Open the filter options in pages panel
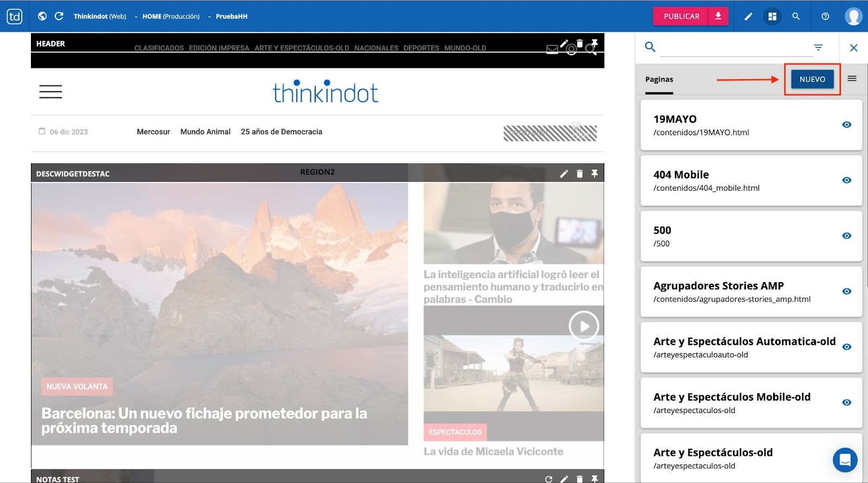868x483 pixels. (x=818, y=48)
